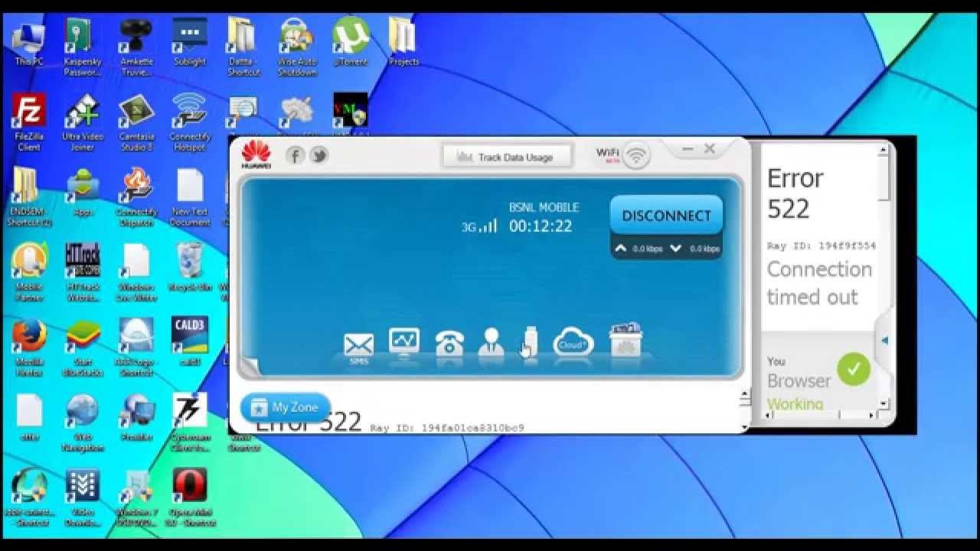The height and width of the screenshot is (551, 980).
Task: Click the Facebook icon in Huawei window
Action: (x=296, y=155)
